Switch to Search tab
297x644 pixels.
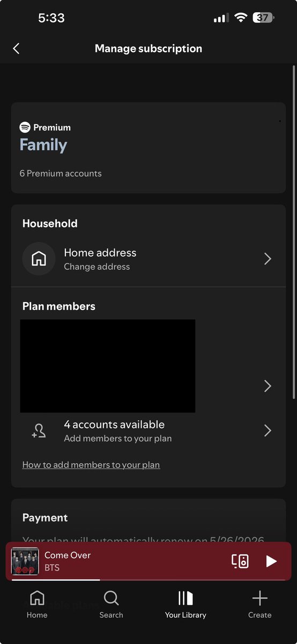[111, 604]
